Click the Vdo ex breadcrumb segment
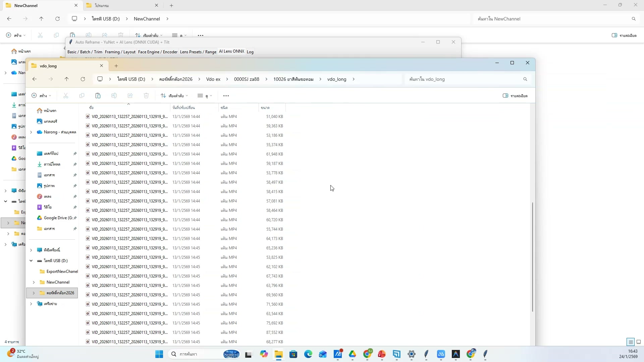Screen dimensions: 644x362 [213, 79]
